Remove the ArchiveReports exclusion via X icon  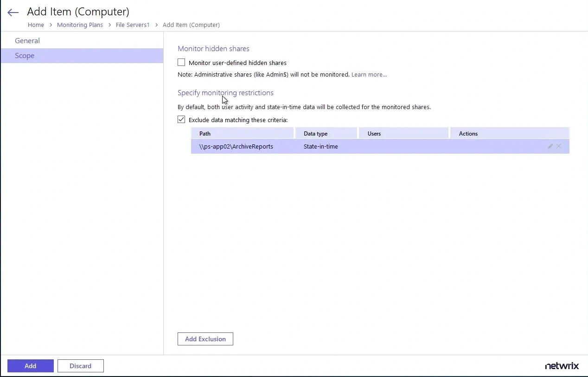559,146
